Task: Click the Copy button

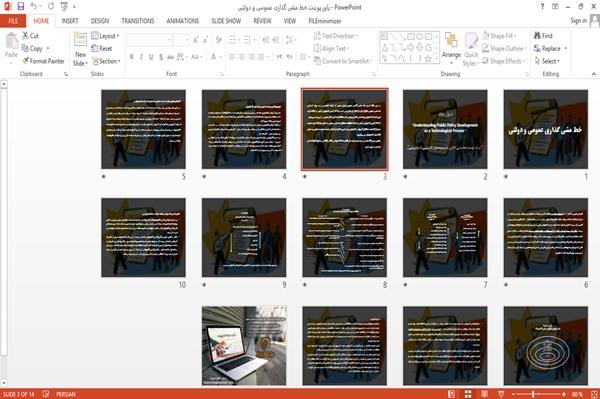Action: (x=33, y=48)
